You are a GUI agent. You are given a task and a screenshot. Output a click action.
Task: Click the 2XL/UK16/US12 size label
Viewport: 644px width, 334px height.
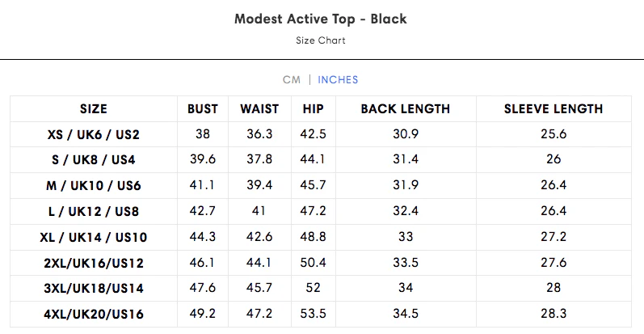pyautogui.click(x=94, y=263)
